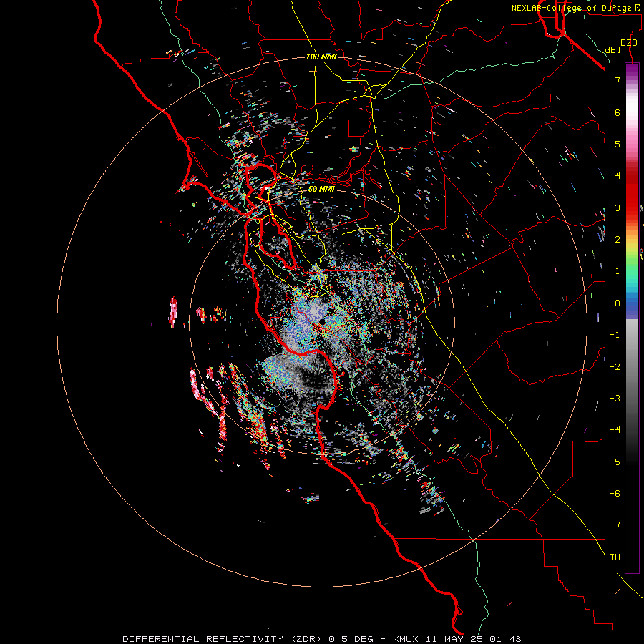Click the "2" tick label on the scale

coord(618,240)
